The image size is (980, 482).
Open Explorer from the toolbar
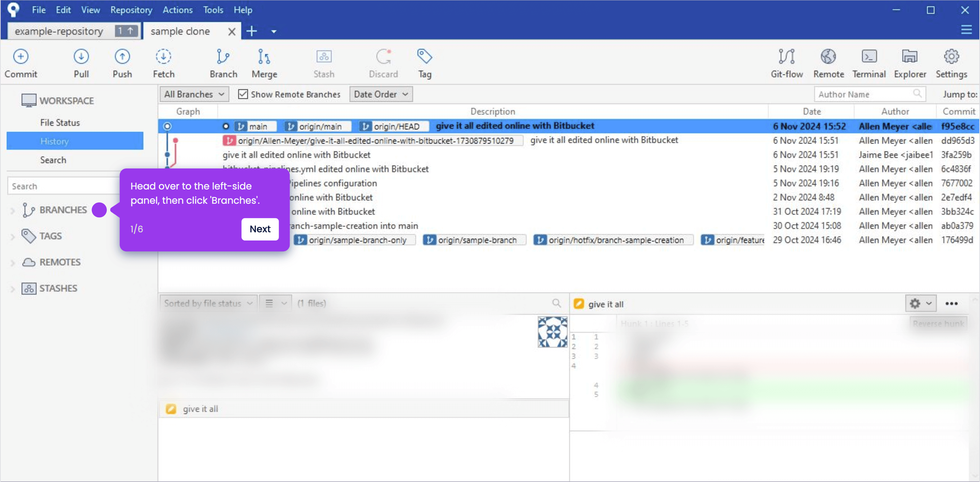tap(910, 64)
